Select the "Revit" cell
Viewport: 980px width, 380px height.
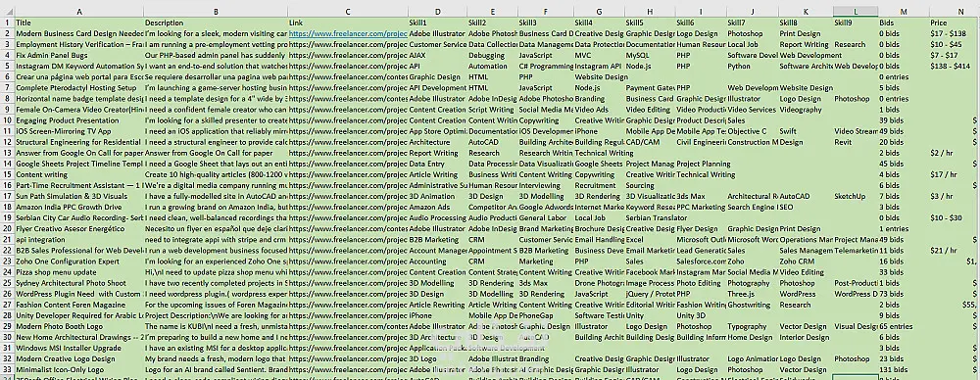(x=855, y=143)
